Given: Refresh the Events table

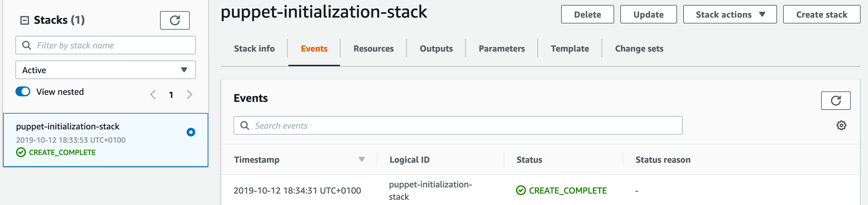Looking at the screenshot, I should pyautogui.click(x=836, y=101).
